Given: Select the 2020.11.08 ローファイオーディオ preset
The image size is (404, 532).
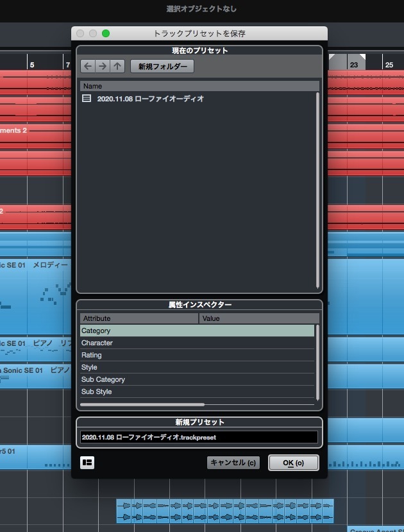Looking at the screenshot, I should pos(150,99).
